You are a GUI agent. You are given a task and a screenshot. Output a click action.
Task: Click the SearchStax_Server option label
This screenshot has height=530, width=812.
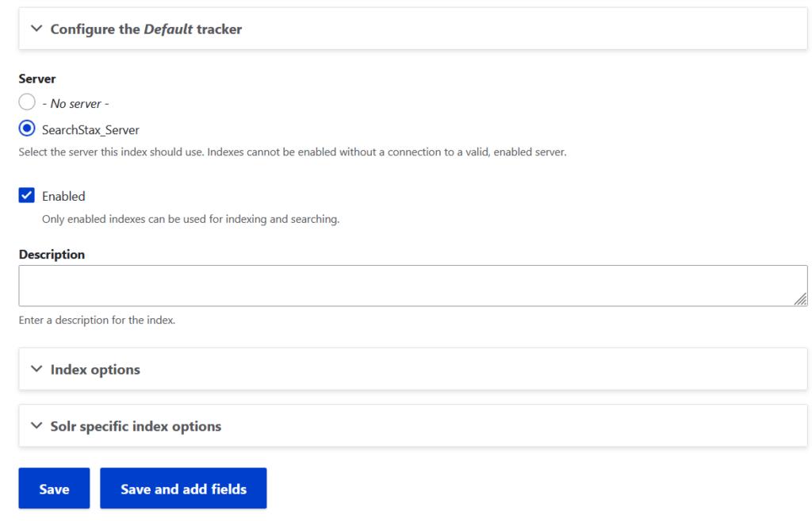[90, 129]
